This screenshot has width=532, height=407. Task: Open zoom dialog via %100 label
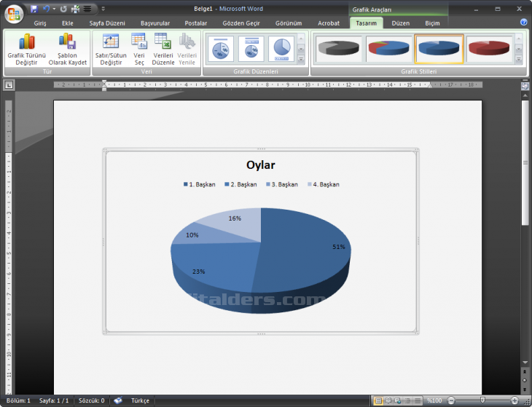[x=434, y=400]
